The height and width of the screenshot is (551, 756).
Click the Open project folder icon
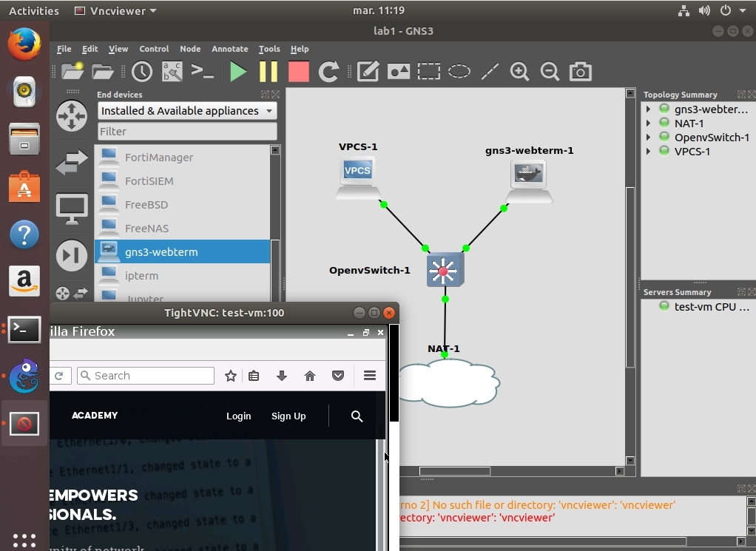(x=103, y=71)
